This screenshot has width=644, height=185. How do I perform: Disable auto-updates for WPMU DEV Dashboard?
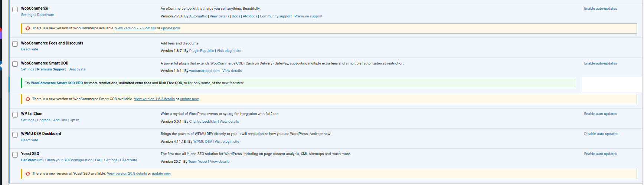click(601, 134)
